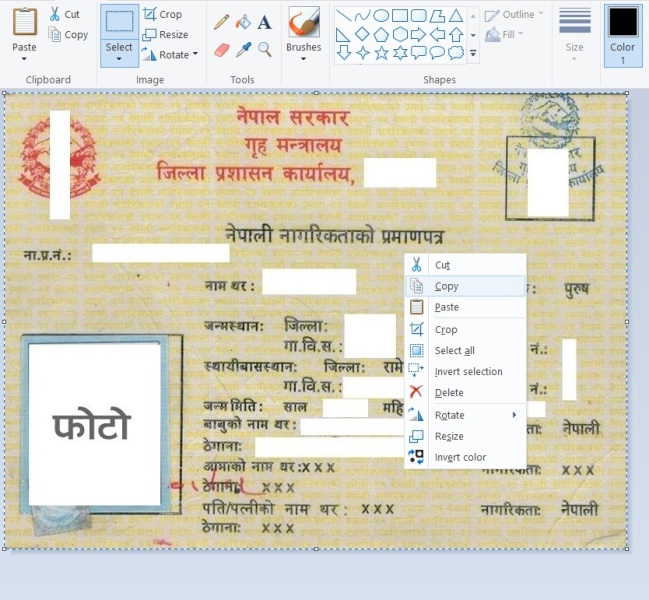
Task: Choose Crop from the context menu
Action: pos(465,330)
